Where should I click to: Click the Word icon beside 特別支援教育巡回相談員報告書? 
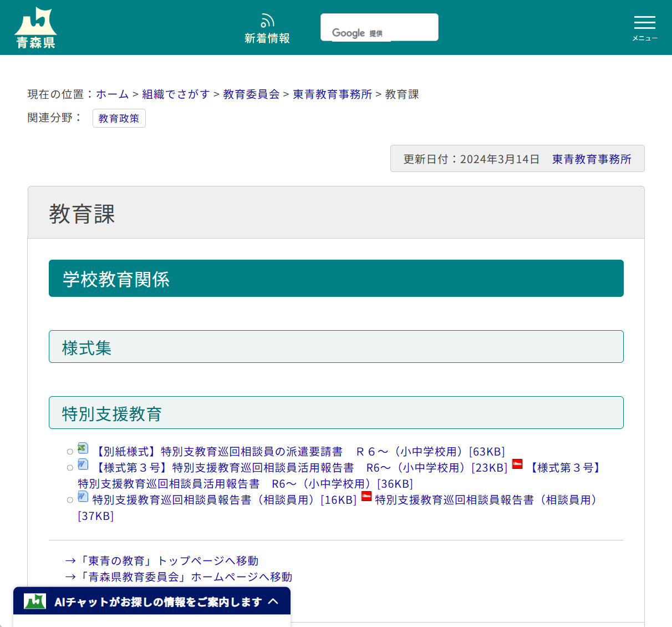point(83,497)
